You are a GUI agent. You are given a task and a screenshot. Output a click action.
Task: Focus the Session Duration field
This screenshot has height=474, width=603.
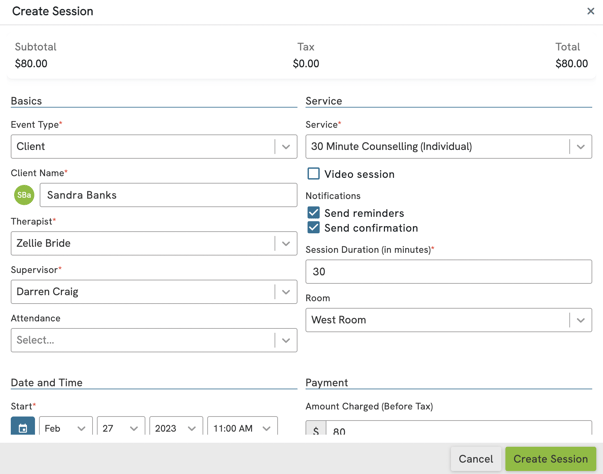[448, 272]
